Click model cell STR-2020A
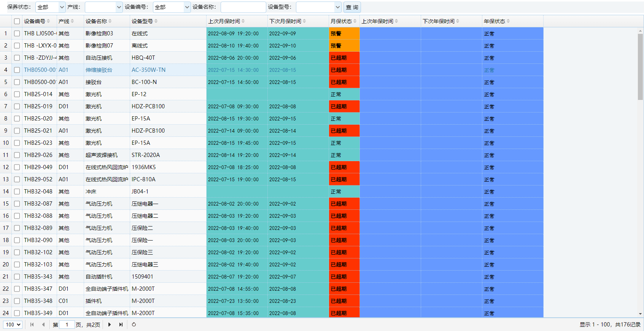This screenshot has height=331, width=644. [146, 155]
